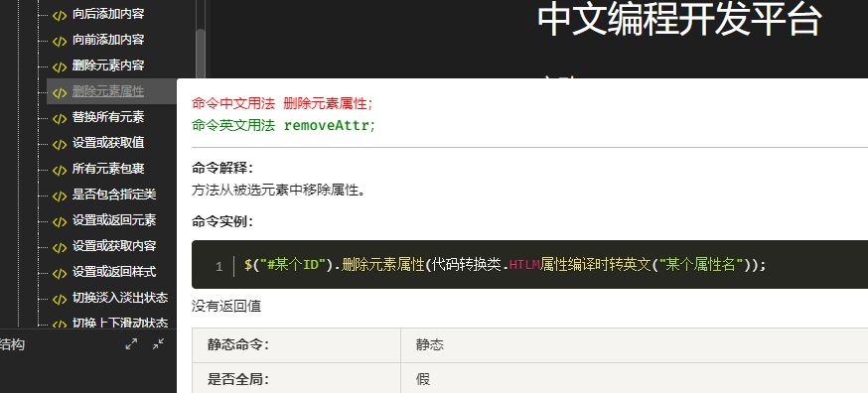Select tree item 向前添加内容
868x393 pixels.
pyautogui.click(x=108, y=40)
